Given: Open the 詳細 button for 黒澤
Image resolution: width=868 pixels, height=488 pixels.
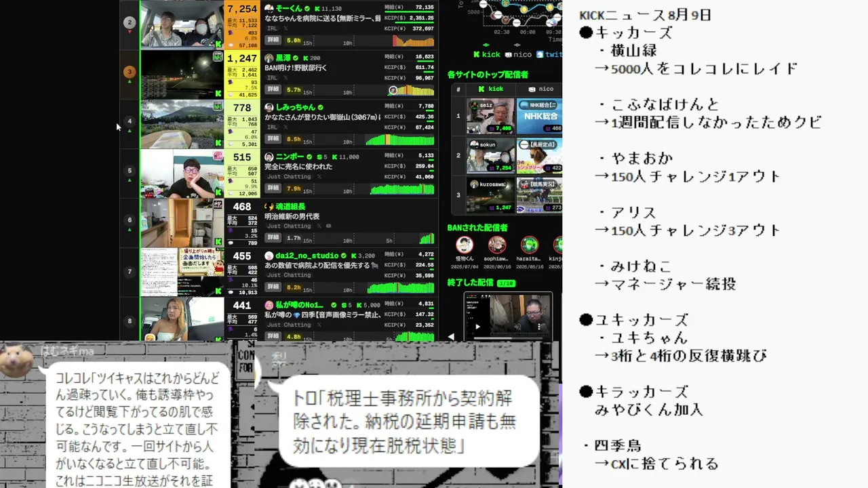Looking at the screenshot, I should click(273, 89).
